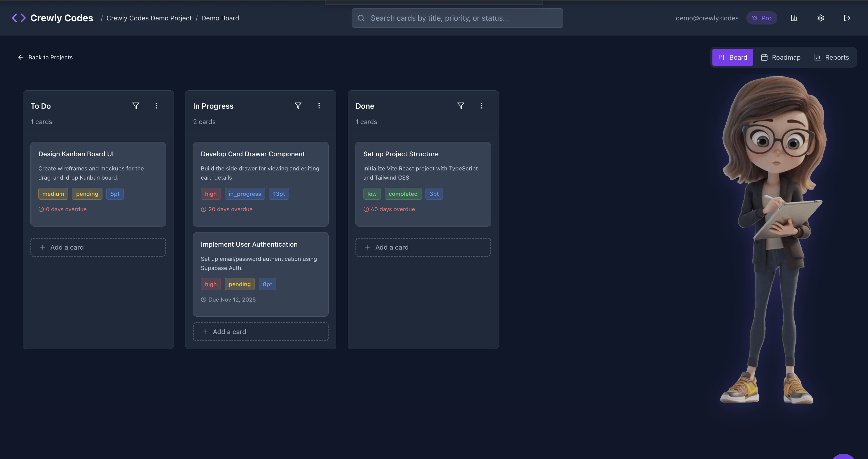Click the filter icon in To Do column
This screenshot has width=868, height=459.
(x=136, y=106)
